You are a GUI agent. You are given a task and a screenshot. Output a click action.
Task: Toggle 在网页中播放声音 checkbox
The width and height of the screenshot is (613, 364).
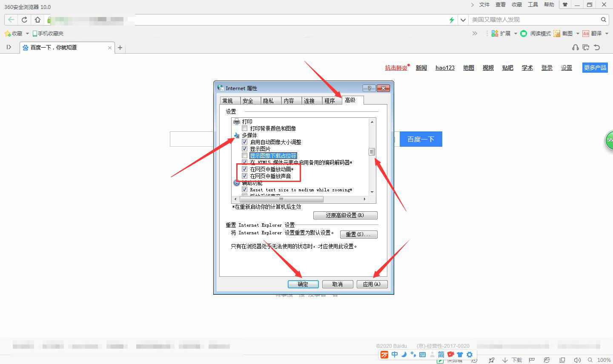[x=244, y=176]
